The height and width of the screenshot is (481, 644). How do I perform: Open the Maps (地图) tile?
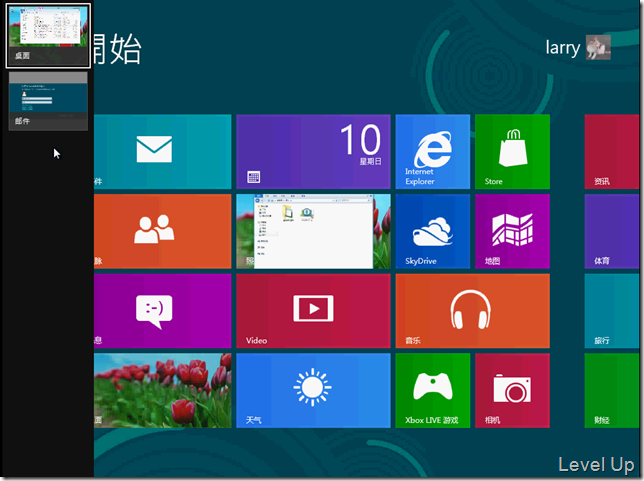pos(512,231)
